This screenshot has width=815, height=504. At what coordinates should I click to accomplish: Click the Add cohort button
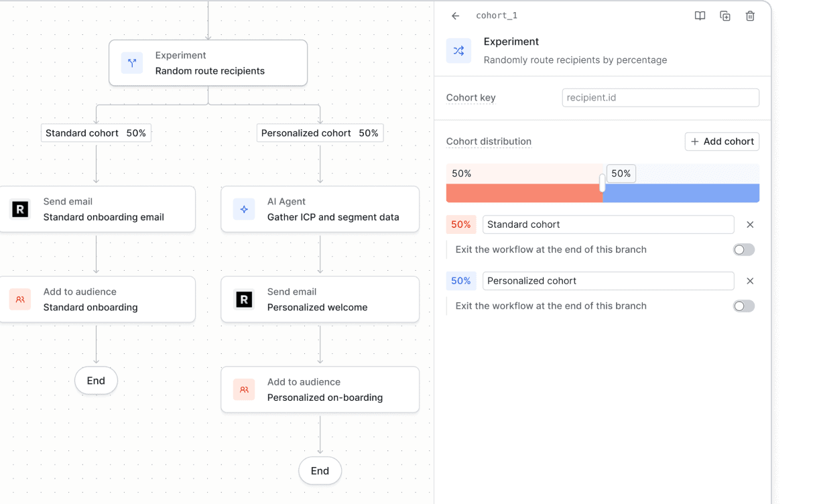(722, 141)
